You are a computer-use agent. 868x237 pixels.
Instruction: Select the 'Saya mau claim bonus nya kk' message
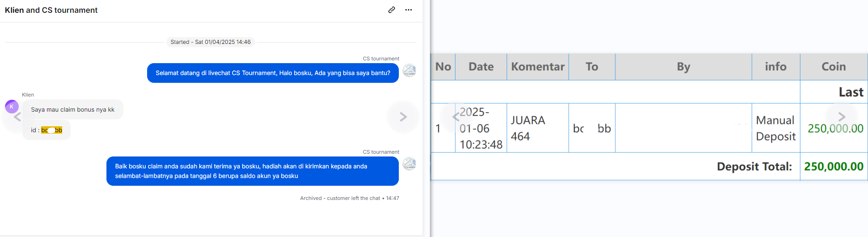point(73,109)
